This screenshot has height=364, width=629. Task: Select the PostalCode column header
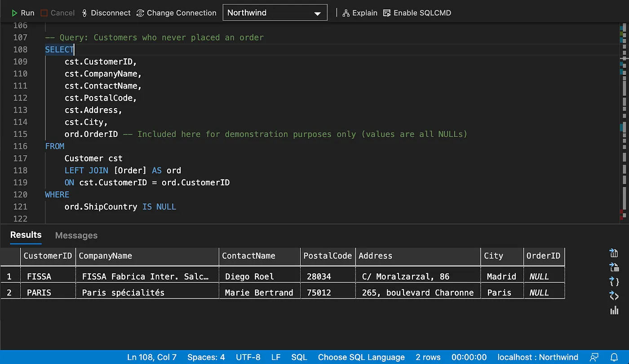click(x=328, y=256)
